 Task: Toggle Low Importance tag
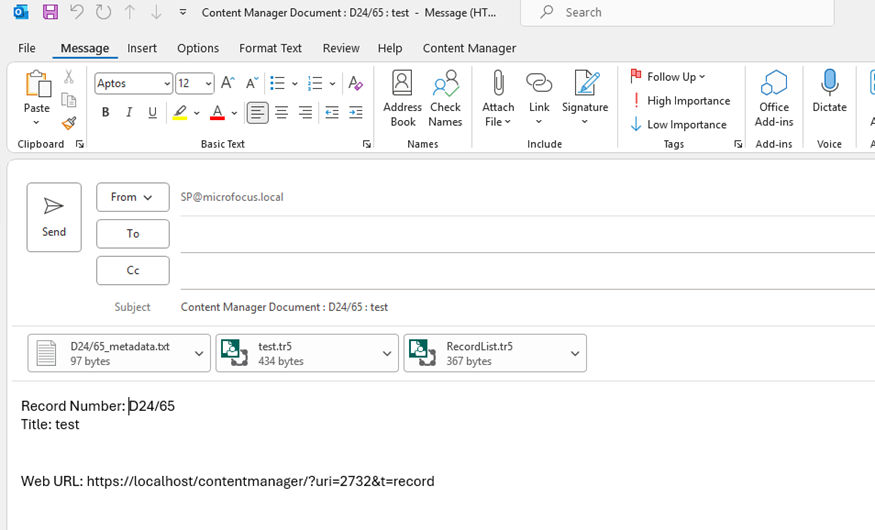click(679, 124)
